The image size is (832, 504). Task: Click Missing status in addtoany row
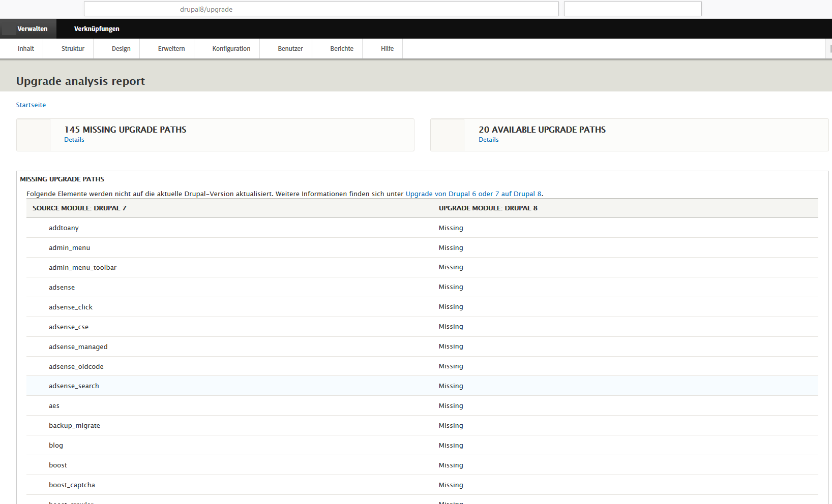(451, 228)
